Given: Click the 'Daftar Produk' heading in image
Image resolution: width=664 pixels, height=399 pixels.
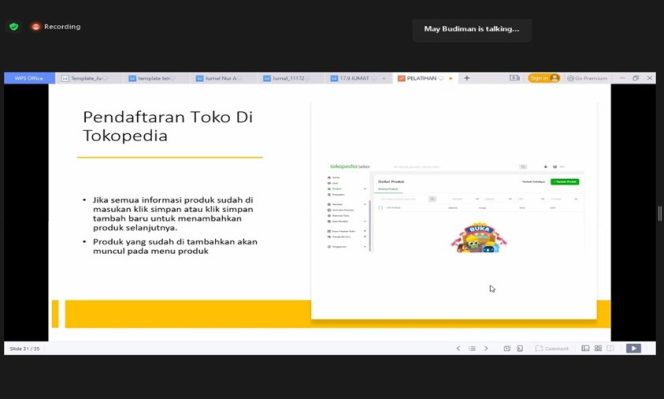Looking at the screenshot, I should click(x=391, y=182).
